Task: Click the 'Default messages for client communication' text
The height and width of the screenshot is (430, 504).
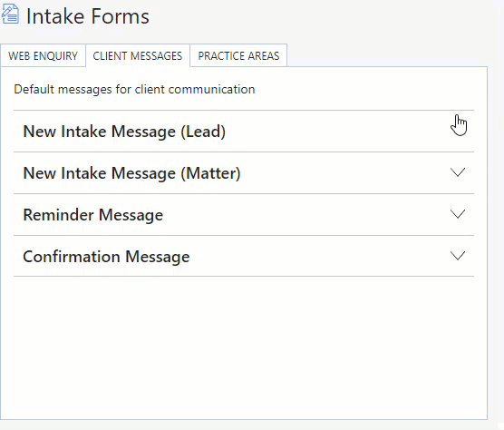Action: click(134, 89)
